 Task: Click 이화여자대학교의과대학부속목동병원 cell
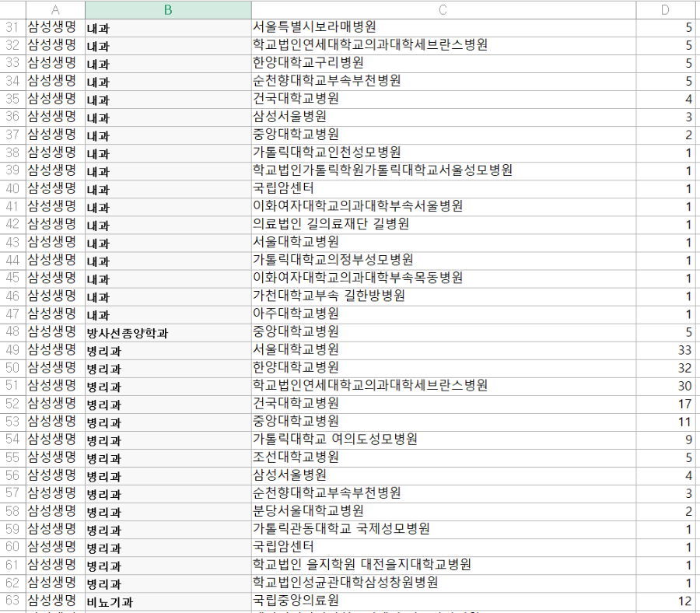pyautogui.click(x=443, y=278)
